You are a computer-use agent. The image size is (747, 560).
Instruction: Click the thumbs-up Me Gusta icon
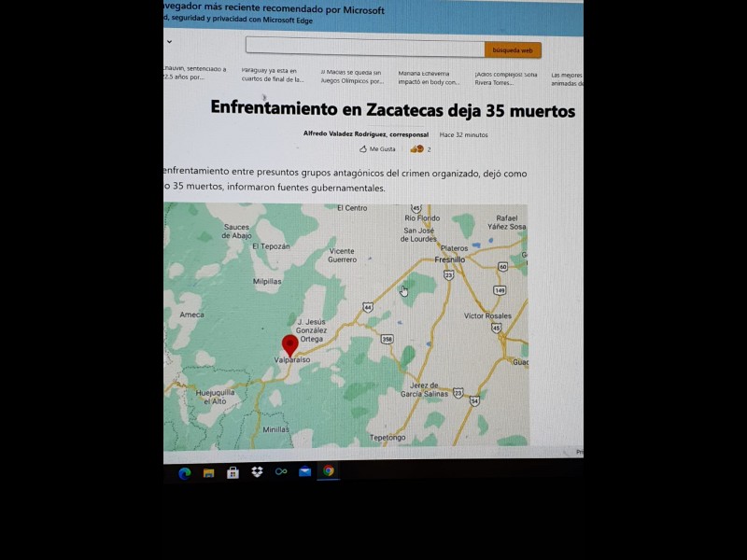tap(364, 149)
